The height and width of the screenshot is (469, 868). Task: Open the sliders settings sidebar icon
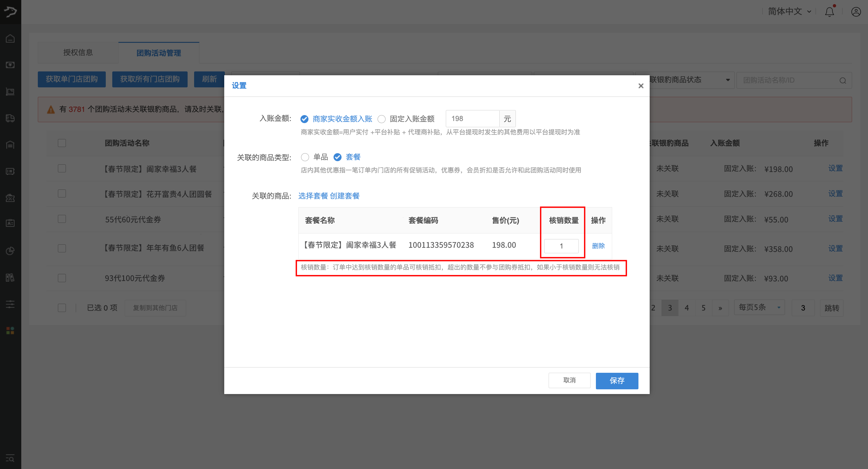click(x=10, y=304)
